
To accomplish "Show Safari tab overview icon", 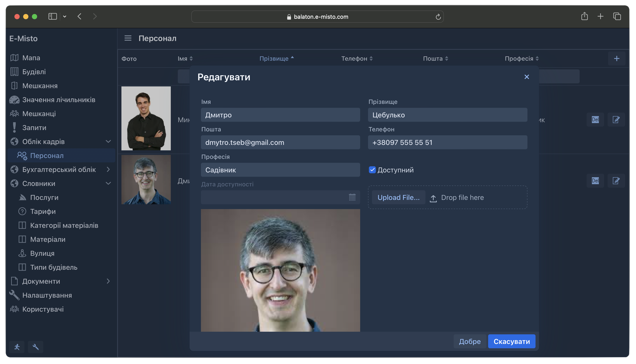I will tap(617, 17).
